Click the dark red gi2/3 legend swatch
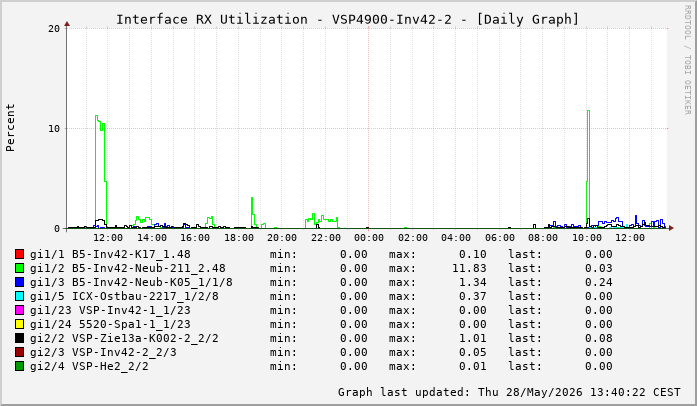697x406 pixels. coord(19,352)
